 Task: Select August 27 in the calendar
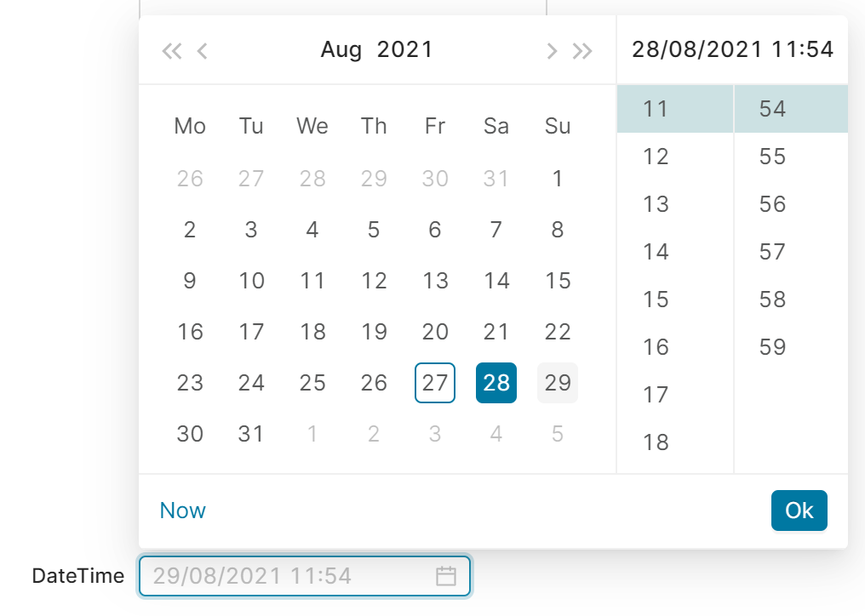click(435, 383)
